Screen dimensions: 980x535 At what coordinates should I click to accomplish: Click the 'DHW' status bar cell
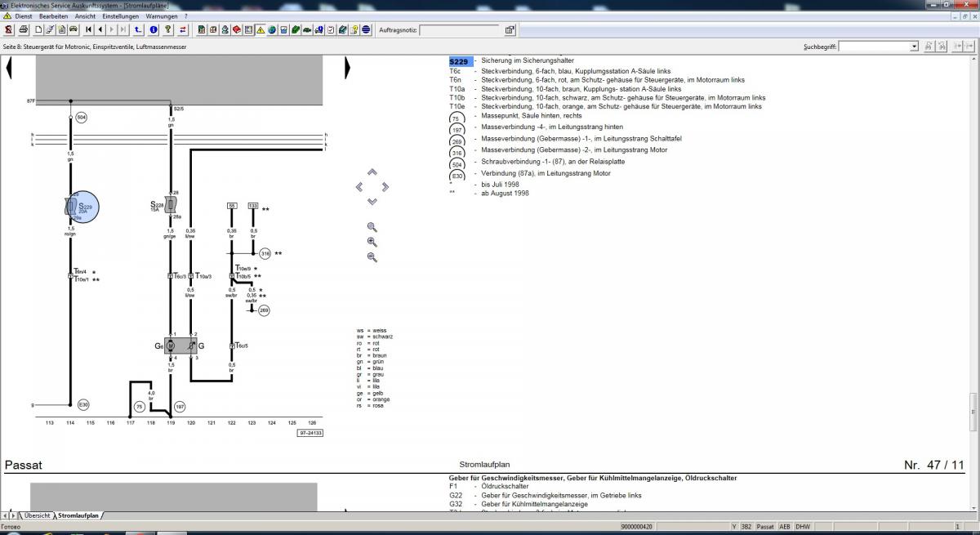pos(802,527)
